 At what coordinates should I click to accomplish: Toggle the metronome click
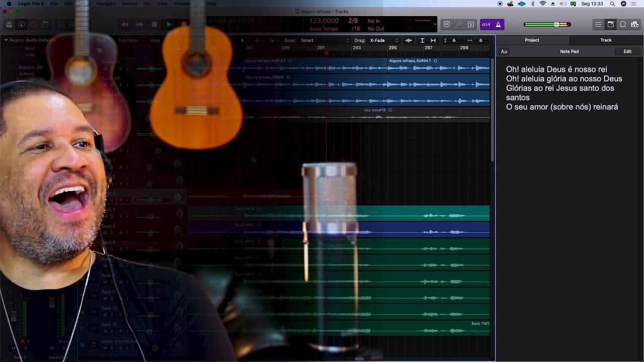(x=498, y=24)
